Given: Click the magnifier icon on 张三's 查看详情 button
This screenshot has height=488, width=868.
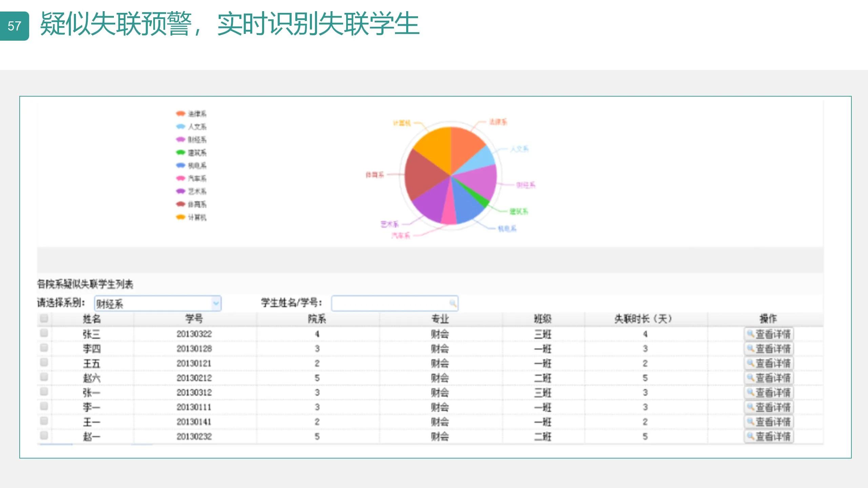Looking at the screenshot, I should (750, 334).
